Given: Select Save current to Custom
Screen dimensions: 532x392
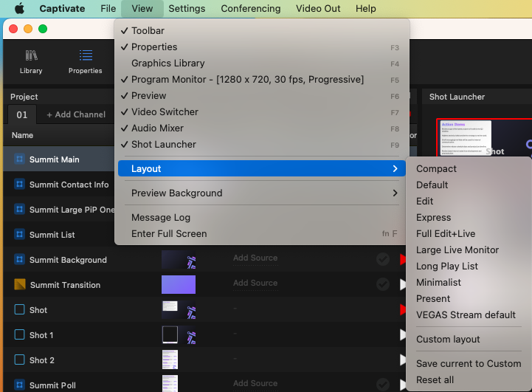Looking at the screenshot, I should [x=469, y=363].
